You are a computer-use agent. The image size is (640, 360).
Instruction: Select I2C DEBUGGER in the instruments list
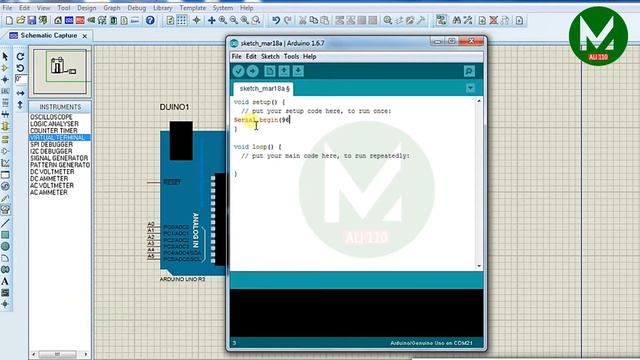point(51,151)
